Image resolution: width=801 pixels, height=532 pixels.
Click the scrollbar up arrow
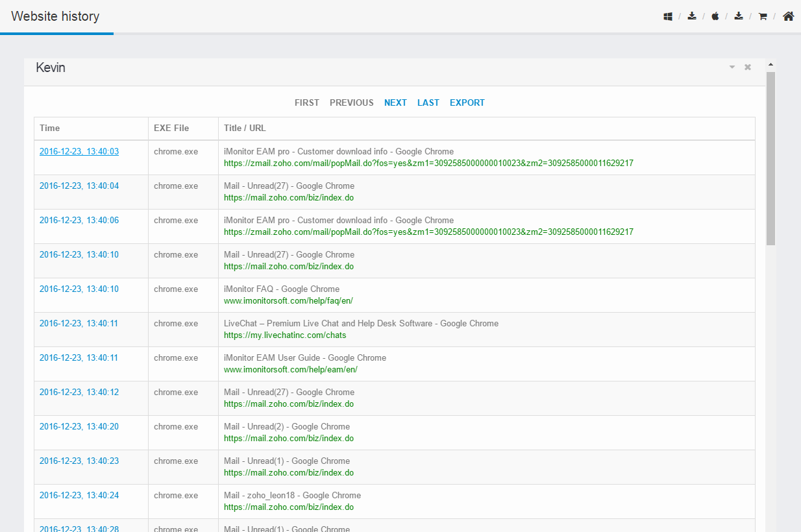tap(770, 65)
